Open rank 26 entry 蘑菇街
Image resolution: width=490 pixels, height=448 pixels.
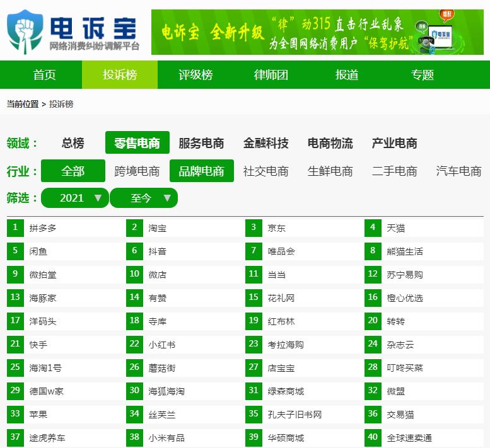pos(162,368)
